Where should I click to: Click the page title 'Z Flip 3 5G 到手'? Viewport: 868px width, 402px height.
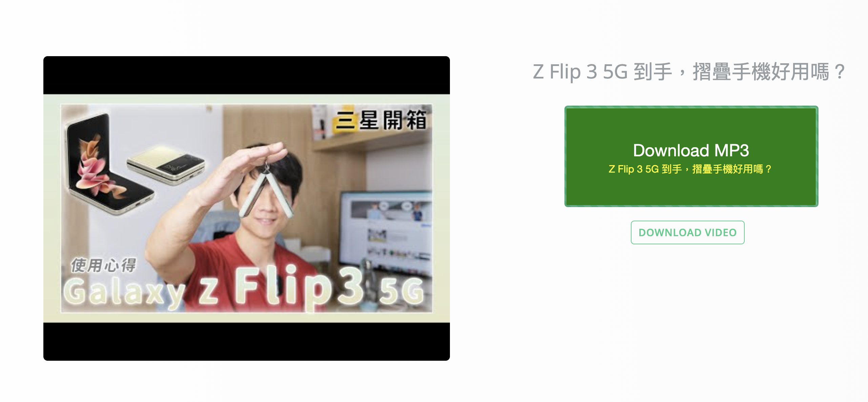(x=602, y=72)
